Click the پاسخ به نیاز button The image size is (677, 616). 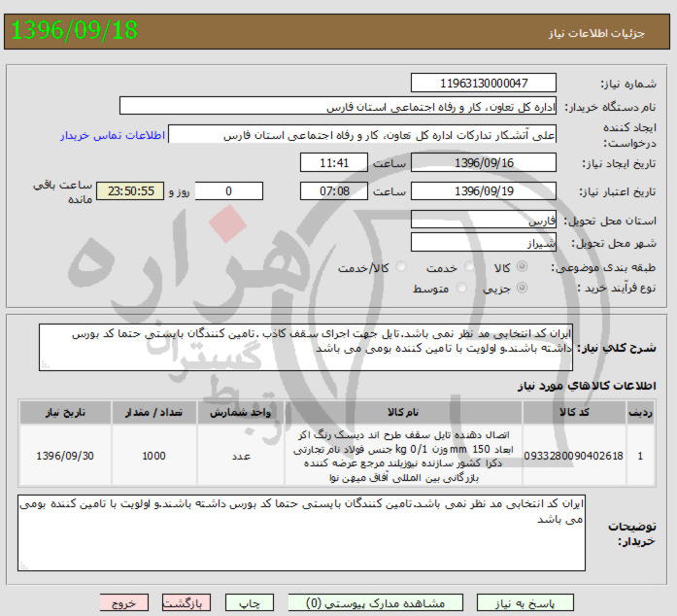point(525,603)
